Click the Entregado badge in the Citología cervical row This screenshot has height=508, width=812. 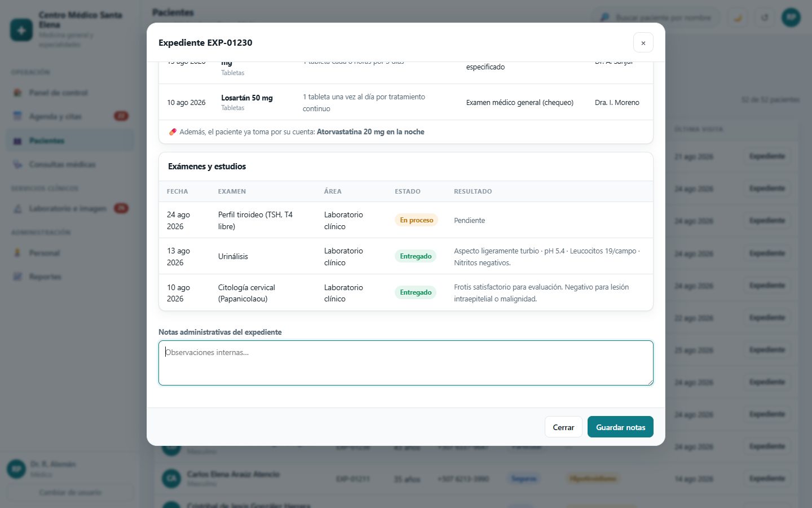point(416,292)
